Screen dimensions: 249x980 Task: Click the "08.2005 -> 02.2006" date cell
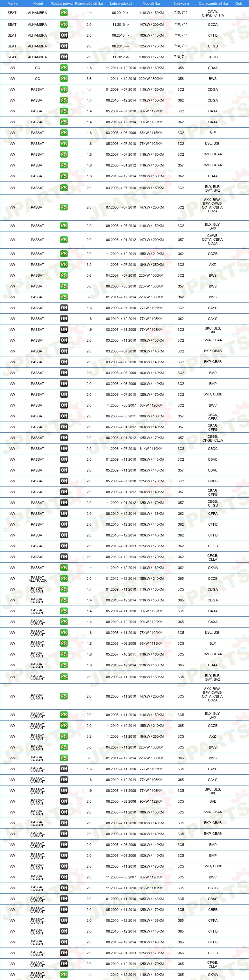[121, 801]
